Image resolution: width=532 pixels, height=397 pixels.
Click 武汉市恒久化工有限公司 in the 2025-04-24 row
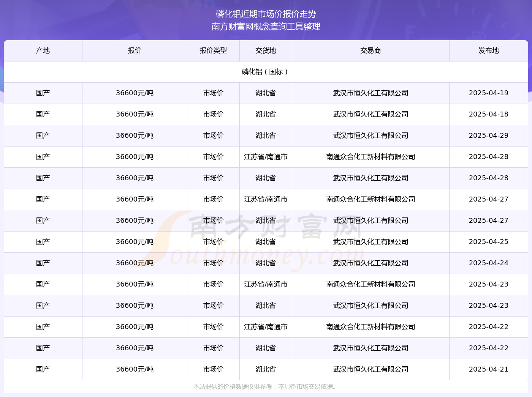click(x=370, y=263)
